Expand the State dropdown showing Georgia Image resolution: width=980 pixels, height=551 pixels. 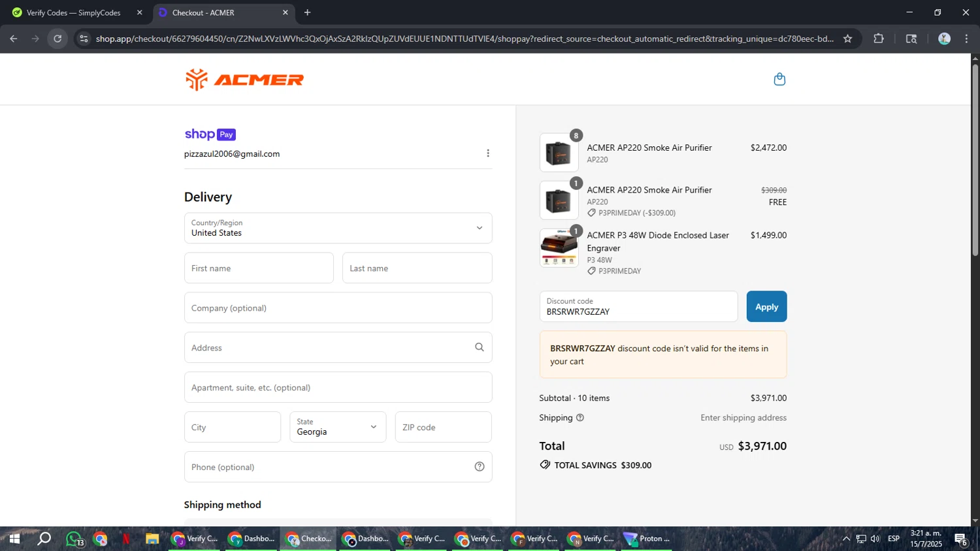pos(338,427)
